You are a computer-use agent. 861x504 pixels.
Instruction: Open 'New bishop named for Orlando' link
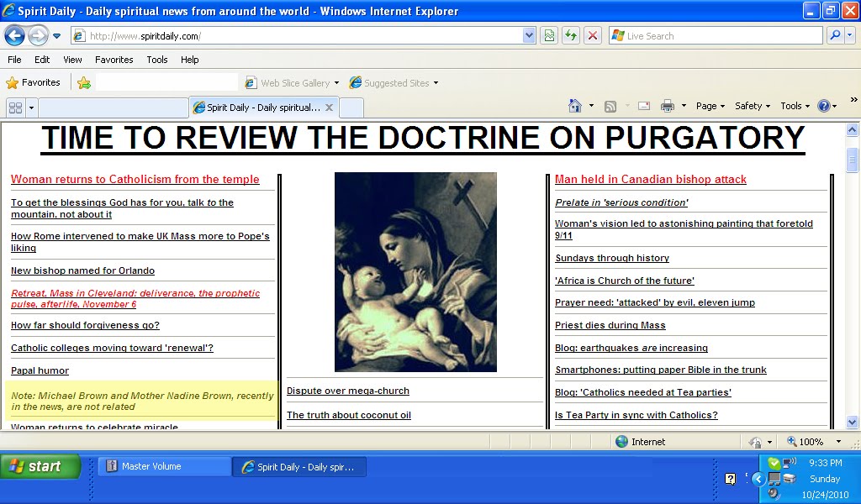pos(83,270)
